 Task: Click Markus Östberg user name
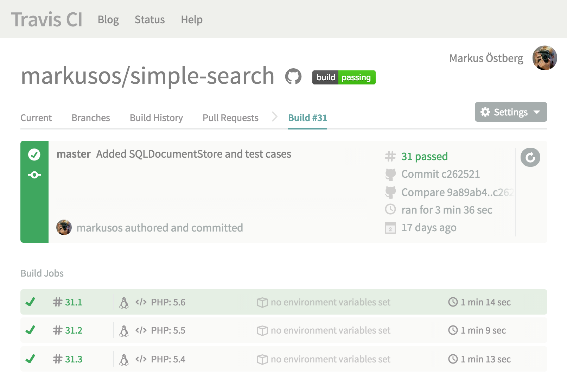[486, 58]
